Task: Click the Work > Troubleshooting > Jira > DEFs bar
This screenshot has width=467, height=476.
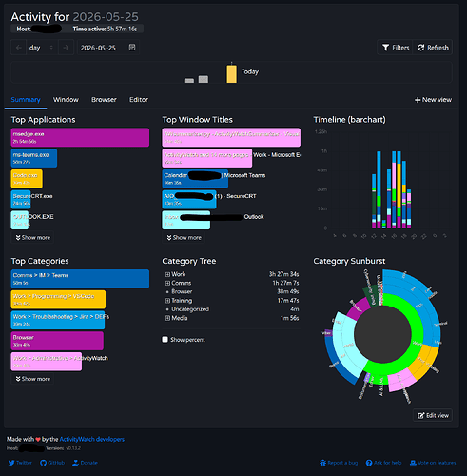Action: [x=58, y=320]
